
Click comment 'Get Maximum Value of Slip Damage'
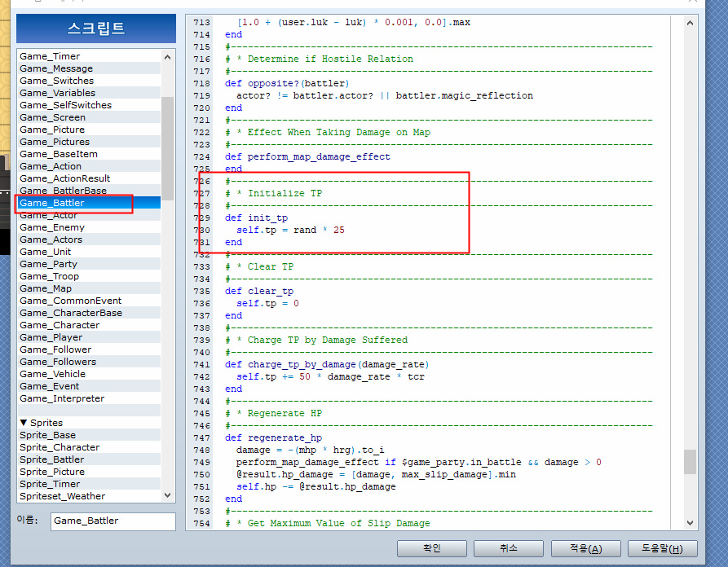(338, 523)
